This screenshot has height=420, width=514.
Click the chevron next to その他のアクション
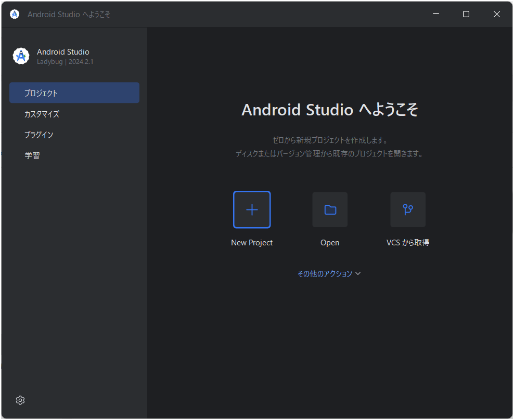(x=358, y=273)
